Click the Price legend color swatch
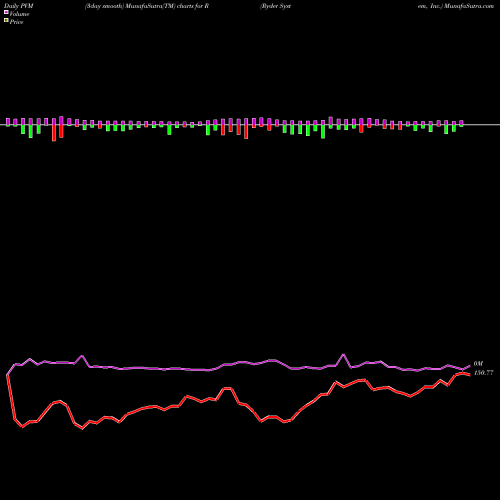This screenshot has height=500, width=500. tap(6, 21)
